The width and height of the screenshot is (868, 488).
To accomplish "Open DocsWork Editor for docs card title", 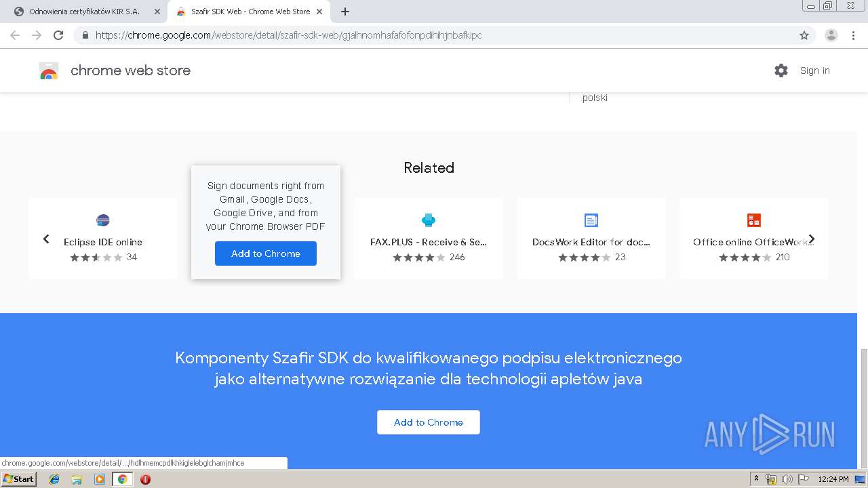I will 591,242.
